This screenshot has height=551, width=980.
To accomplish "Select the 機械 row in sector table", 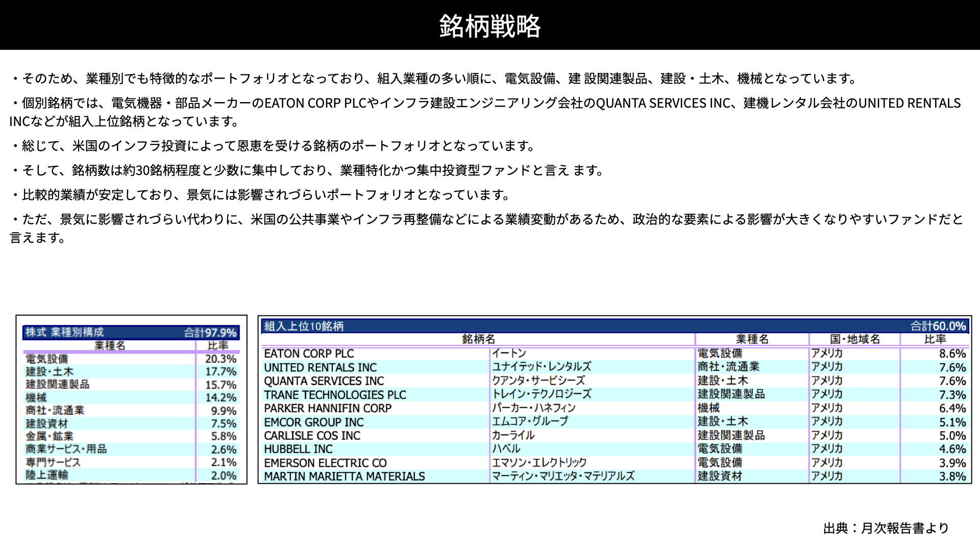I will point(131,397).
